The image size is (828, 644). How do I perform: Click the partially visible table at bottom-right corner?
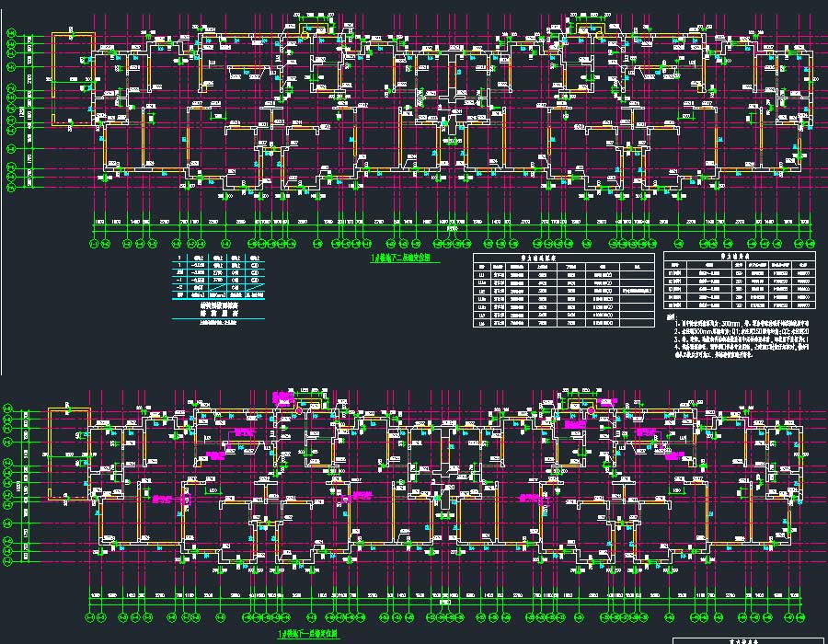(x=750, y=639)
